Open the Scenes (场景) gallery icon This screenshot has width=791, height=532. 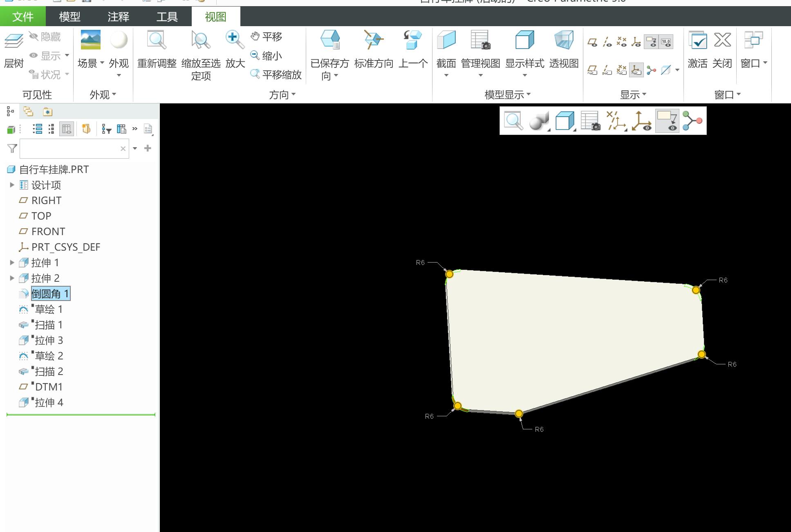[x=90, y=40]
